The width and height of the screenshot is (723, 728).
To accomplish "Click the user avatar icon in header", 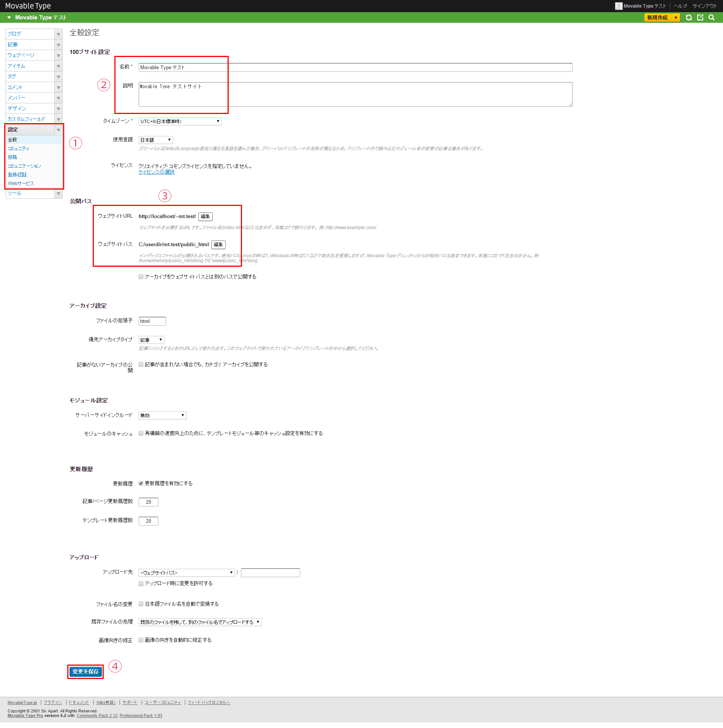I will [x=619, y=6].
